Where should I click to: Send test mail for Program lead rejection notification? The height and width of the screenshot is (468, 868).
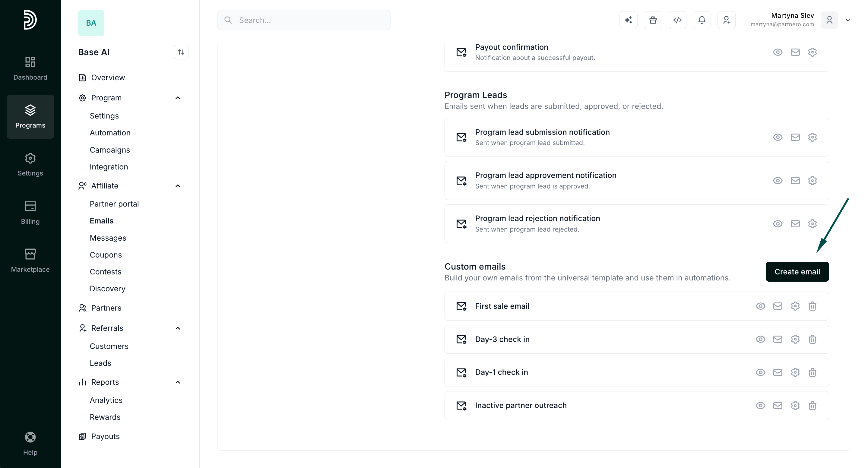pos(795,224)
